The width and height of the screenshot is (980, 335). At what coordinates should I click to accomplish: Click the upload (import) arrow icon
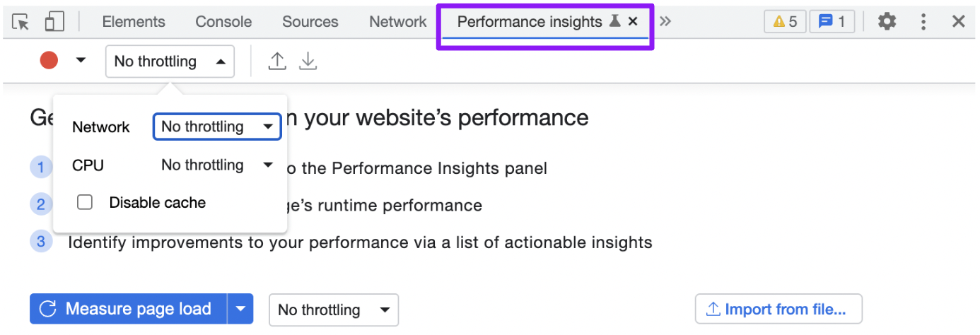coord(277,61)
